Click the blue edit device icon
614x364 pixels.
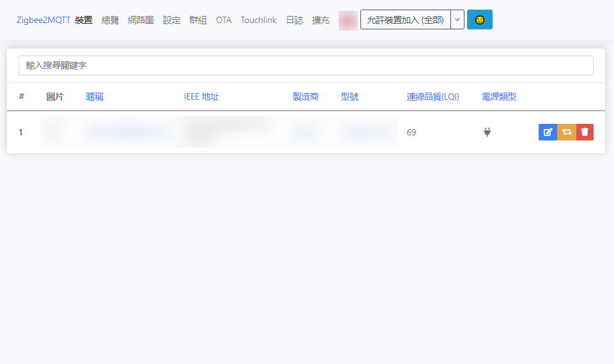(x=548, y=132)
